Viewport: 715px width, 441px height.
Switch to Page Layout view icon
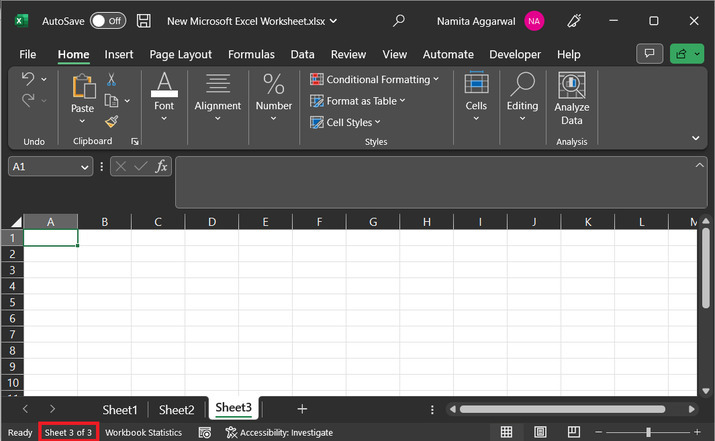point(540,431)
